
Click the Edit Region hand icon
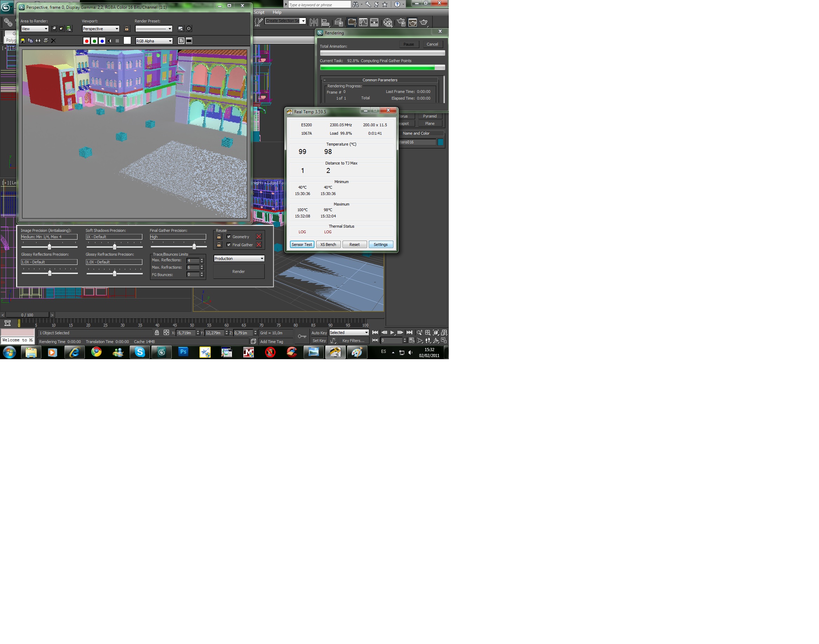pos(54,29)
